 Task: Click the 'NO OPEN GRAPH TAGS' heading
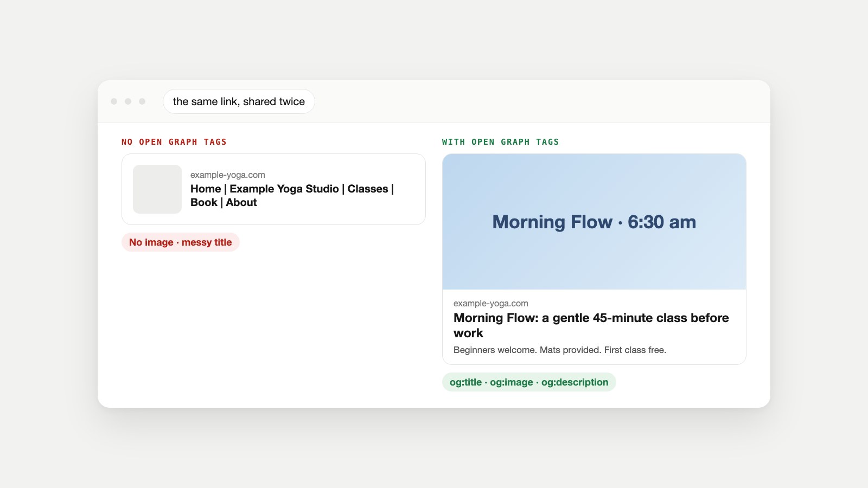tap(174, 142)
